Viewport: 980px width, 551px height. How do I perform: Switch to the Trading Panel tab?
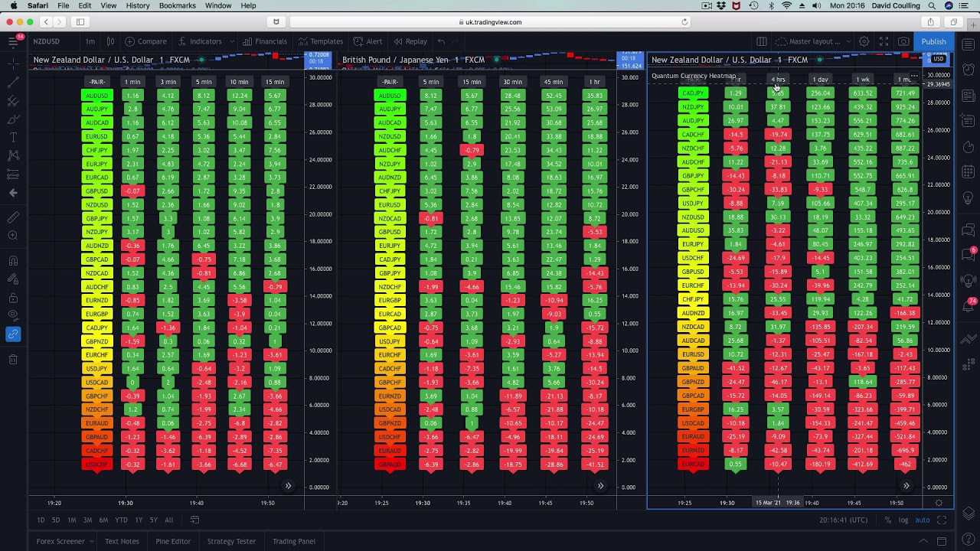[x=294, y=541]
